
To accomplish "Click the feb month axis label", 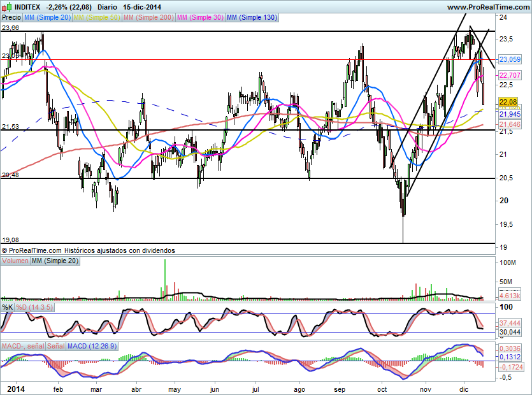I will tap(59, 389).
